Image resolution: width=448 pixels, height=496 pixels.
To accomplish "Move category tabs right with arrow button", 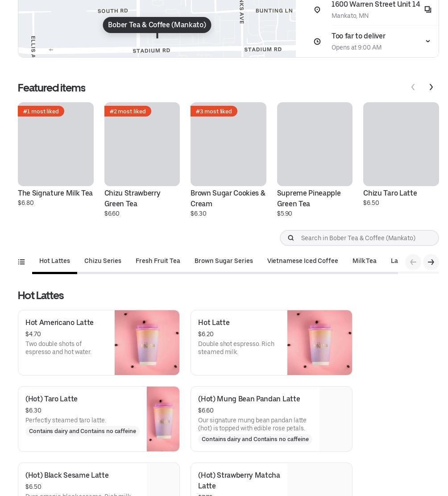I will [431, 262].
